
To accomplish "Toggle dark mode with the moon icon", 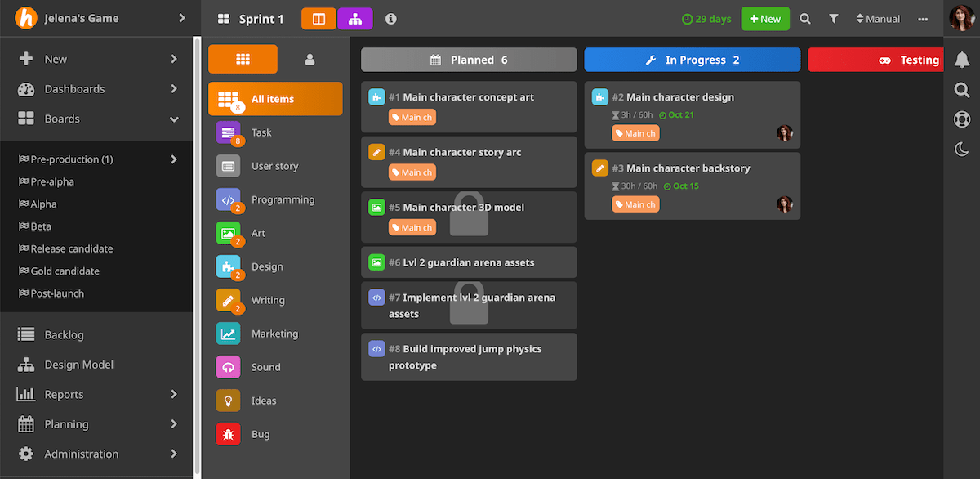I will (961, 149).
